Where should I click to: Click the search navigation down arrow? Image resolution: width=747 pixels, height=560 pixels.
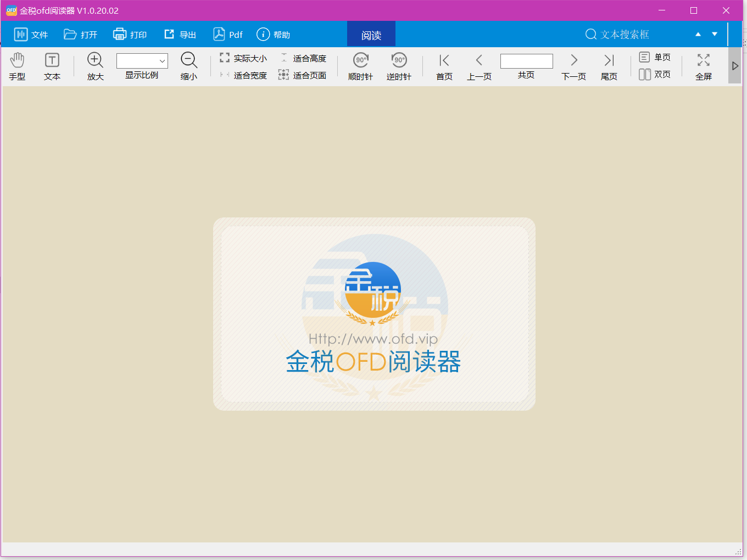tap(715, 33)
